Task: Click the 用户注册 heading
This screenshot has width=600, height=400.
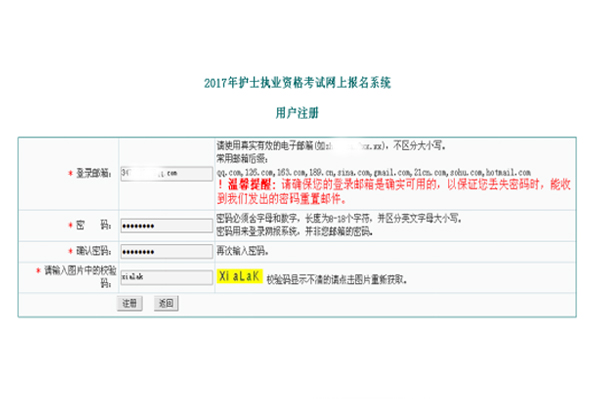Action: click(x=299, y=114)
